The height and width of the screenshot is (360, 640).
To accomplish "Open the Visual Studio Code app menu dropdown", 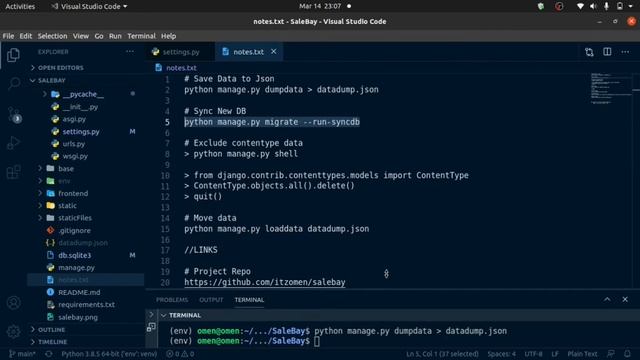I will click(89, 7).
